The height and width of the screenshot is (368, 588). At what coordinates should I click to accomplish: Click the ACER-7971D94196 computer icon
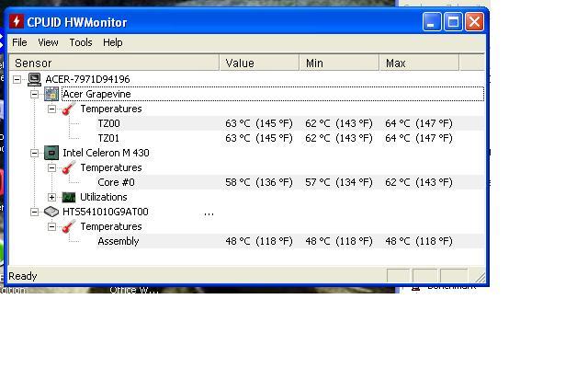(34, 79)
